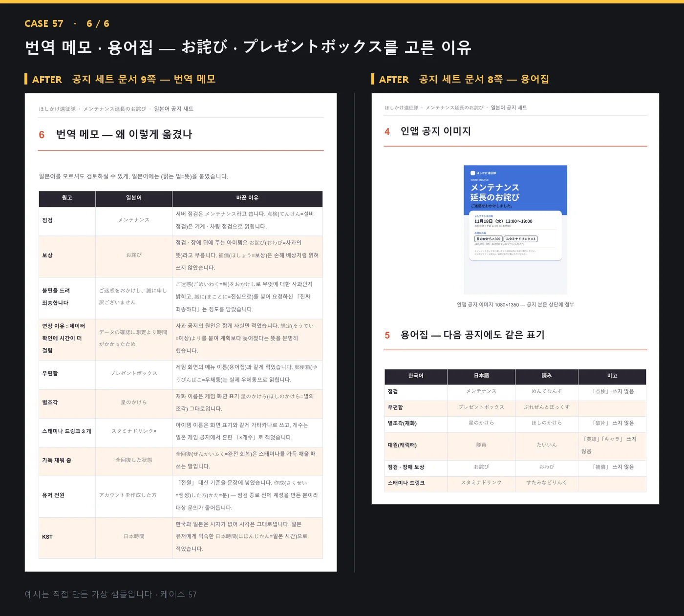Click the heading '공지 세트 문서 9쪽 — 번역 메모'
This screenshot has width=684, height=616.
coord(144,79)
